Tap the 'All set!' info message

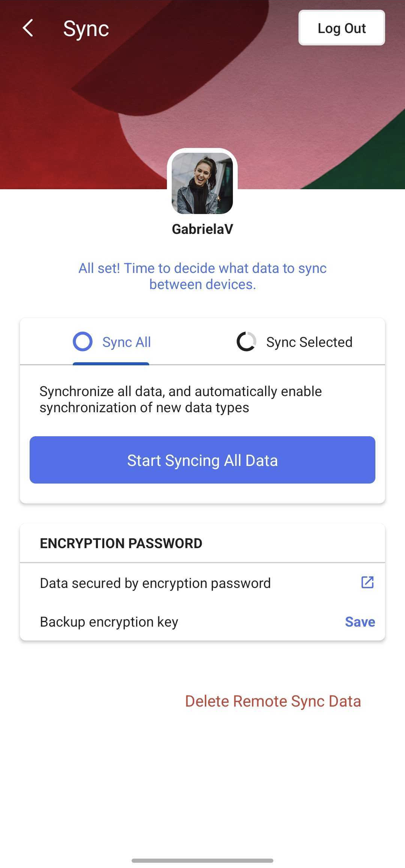click(x=202, y=276)
